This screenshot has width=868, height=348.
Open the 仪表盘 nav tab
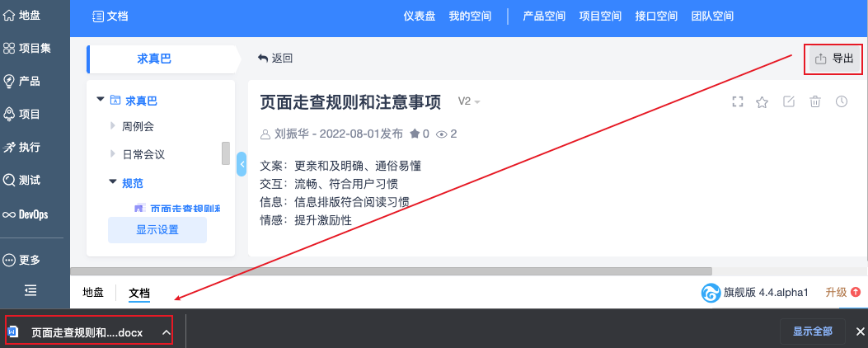pos(419,16)
